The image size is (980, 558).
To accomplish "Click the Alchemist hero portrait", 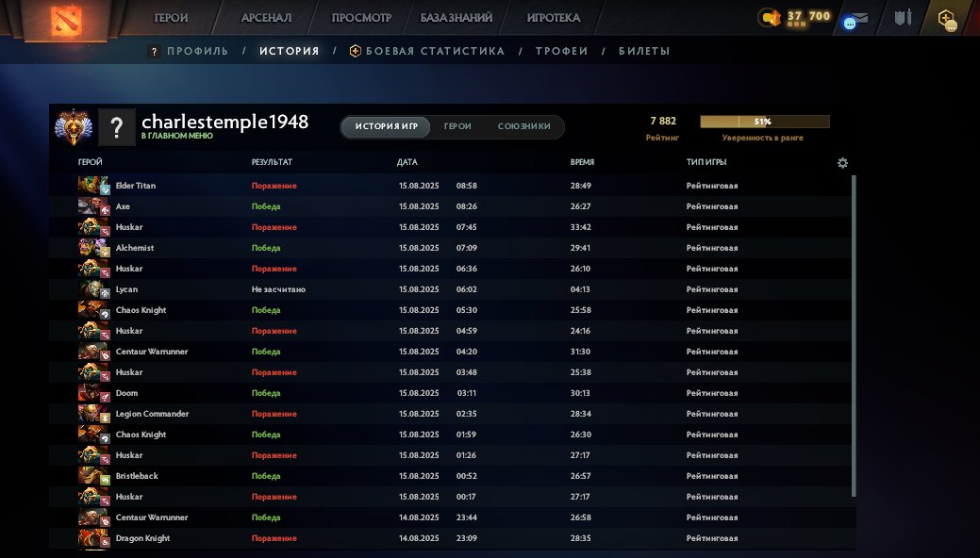I will pyautogui.click(x=93, y=248).
